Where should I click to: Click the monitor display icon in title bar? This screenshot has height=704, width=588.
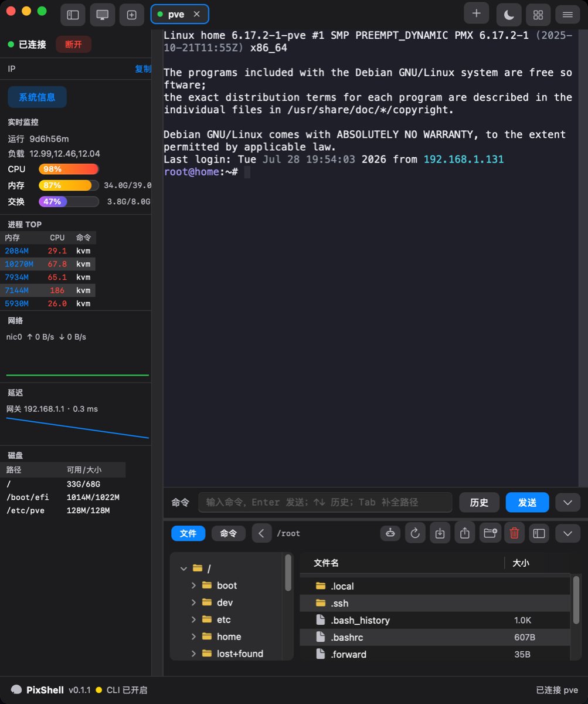(x=102, y=15)
